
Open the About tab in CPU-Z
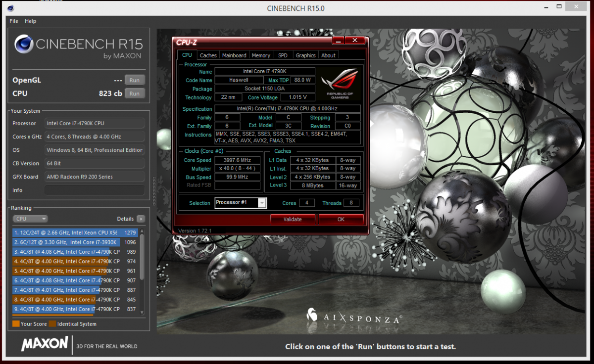click(x=329, y=55)
